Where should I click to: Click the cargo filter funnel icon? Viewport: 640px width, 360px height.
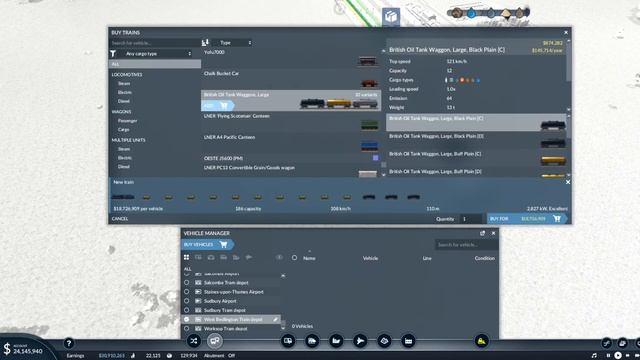(113, 53)
